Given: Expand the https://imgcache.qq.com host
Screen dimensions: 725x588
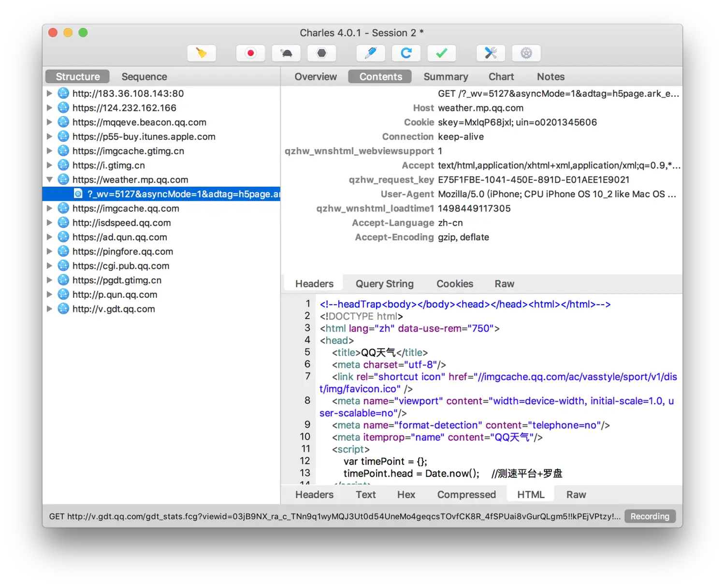Looking at the screenshot, I should pyautogui.click(x=49, y=208).
